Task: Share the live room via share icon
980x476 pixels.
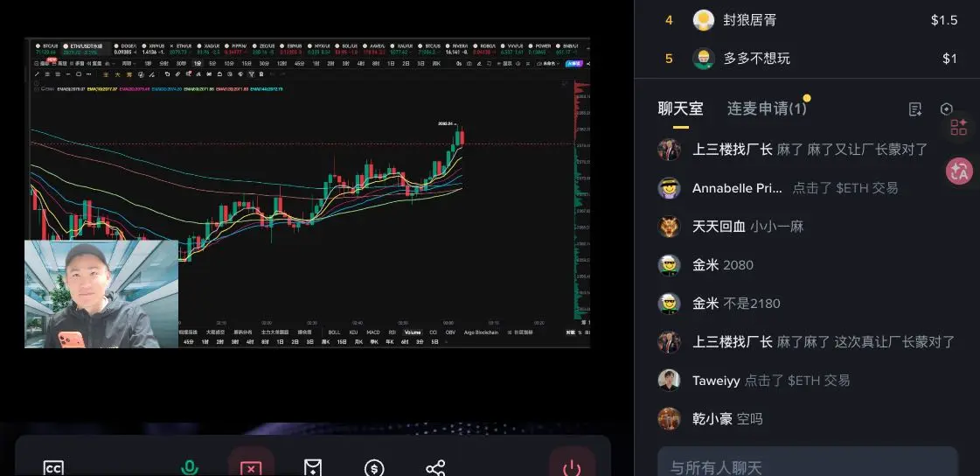Action: [435, 468]
